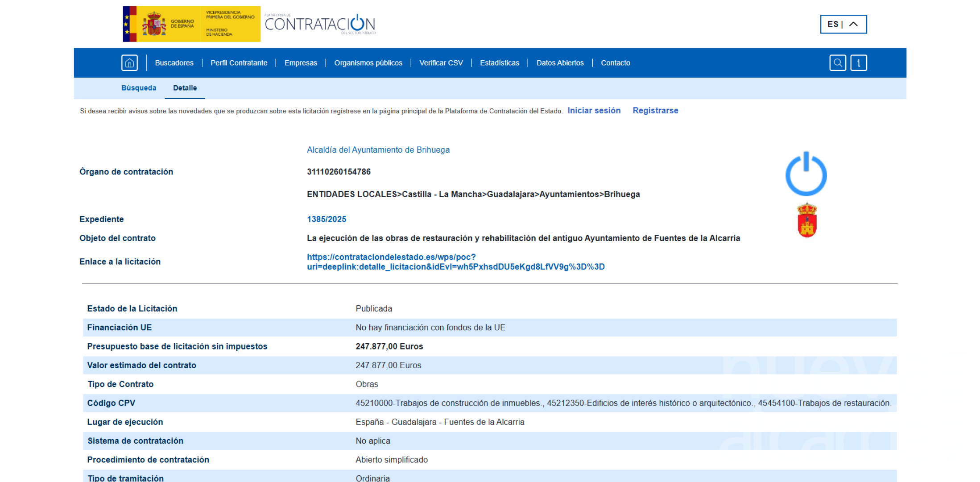This screenshot has width=980, height=482.
Task: Expand the ES language selector
Action: [843, 24]
